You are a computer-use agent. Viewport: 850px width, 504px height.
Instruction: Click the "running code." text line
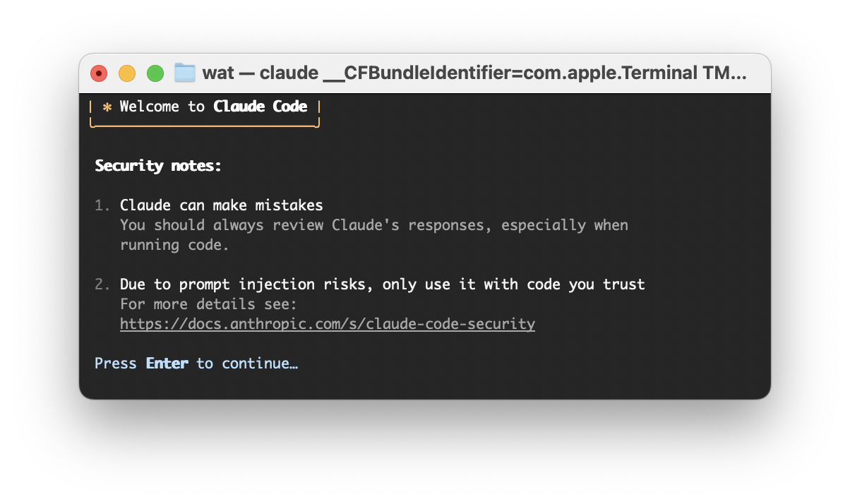tap(175, 245)
